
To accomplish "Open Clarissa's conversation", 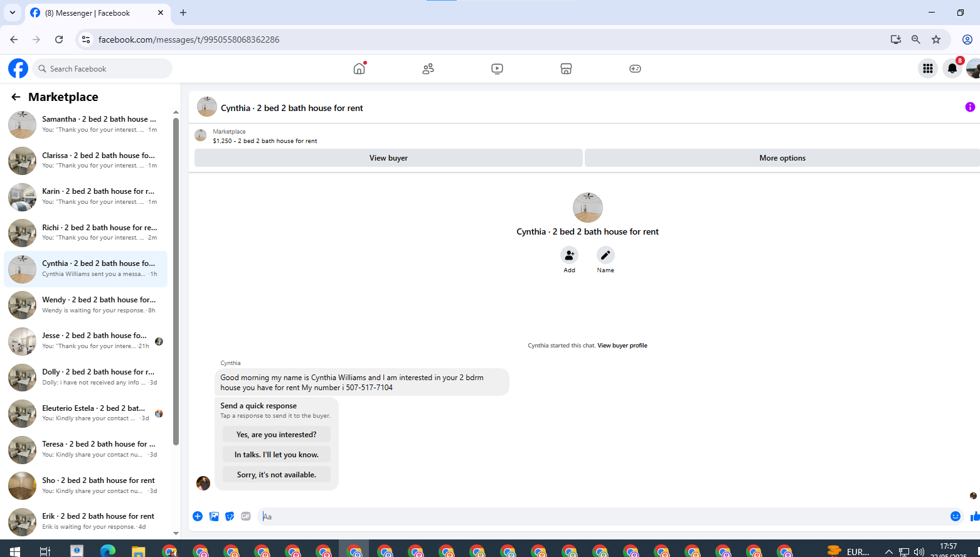I will pos(86,161).
